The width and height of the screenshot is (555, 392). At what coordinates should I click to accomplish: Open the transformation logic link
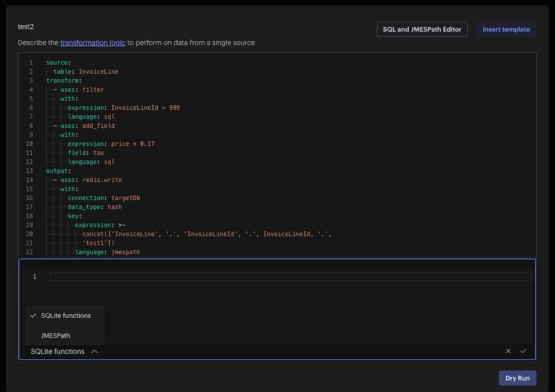click(92, 43)
